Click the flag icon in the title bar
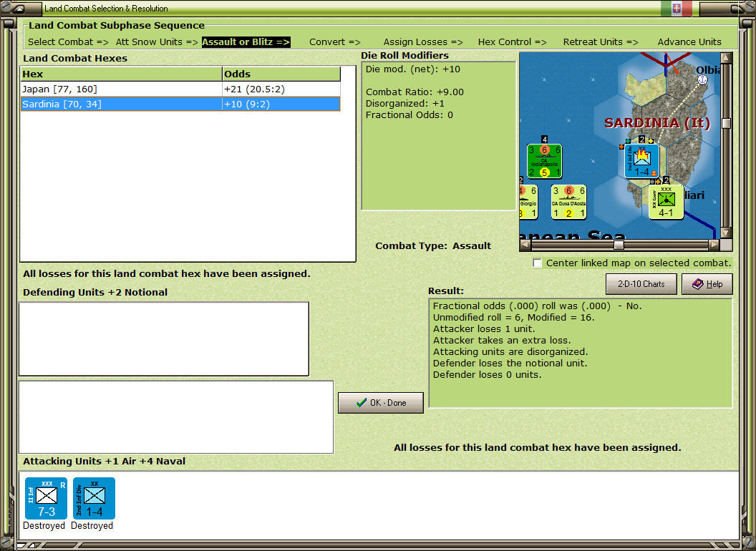 (677, 8)
